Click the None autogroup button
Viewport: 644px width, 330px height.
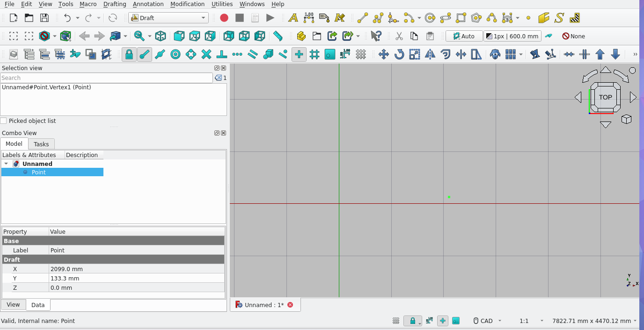(573, 36)
